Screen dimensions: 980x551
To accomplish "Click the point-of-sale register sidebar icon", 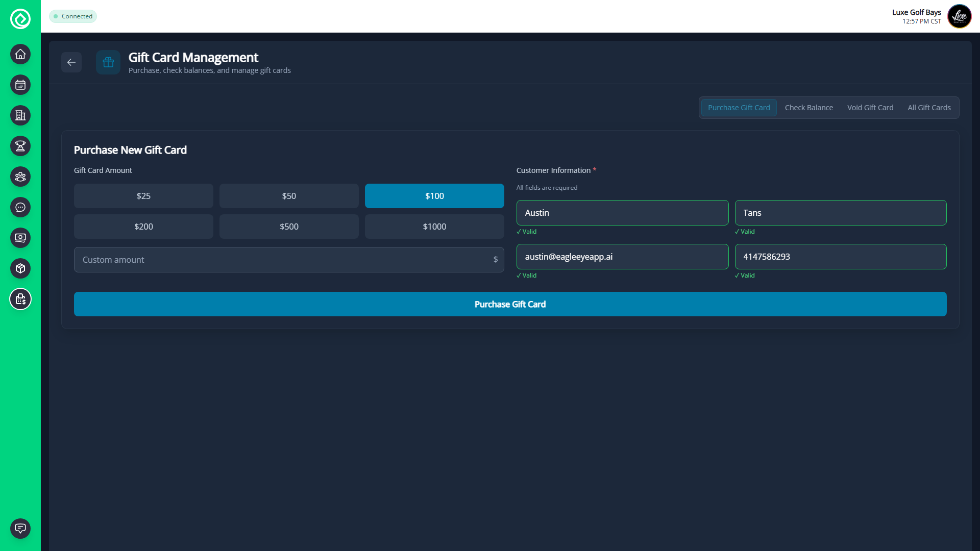I will tap(20, 299).
